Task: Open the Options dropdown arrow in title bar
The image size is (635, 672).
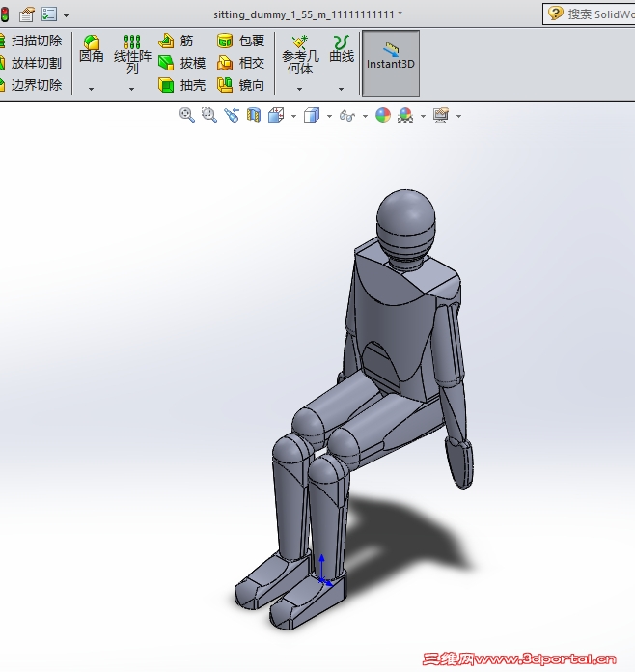Action: pyautogui.click(x=66, y=15)
